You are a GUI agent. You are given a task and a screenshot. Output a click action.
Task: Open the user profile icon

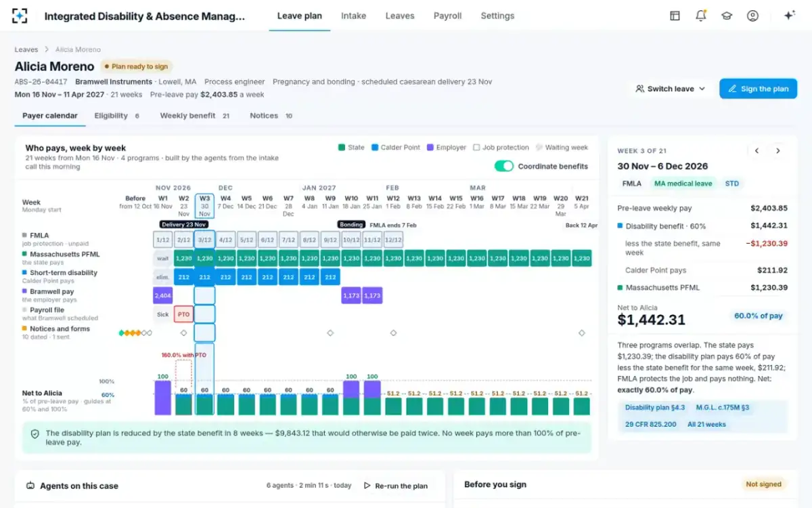[752, 16]
